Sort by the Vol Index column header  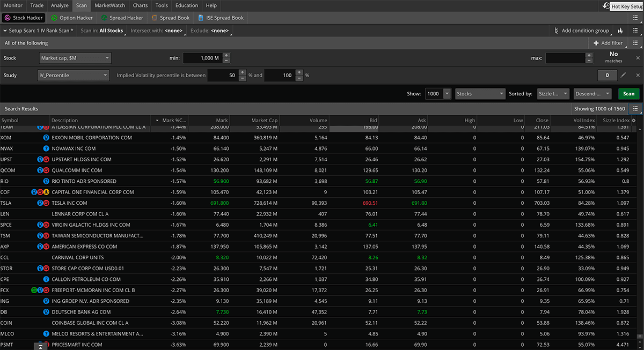point(581,120)
